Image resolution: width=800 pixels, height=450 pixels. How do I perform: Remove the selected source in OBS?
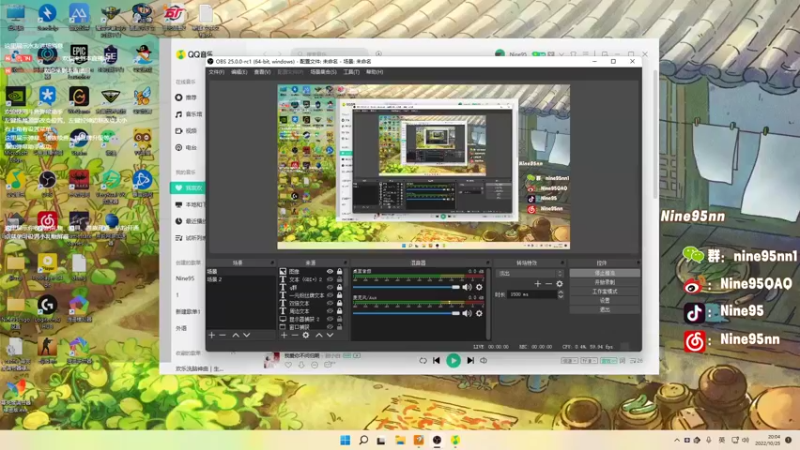pos(295,335)
